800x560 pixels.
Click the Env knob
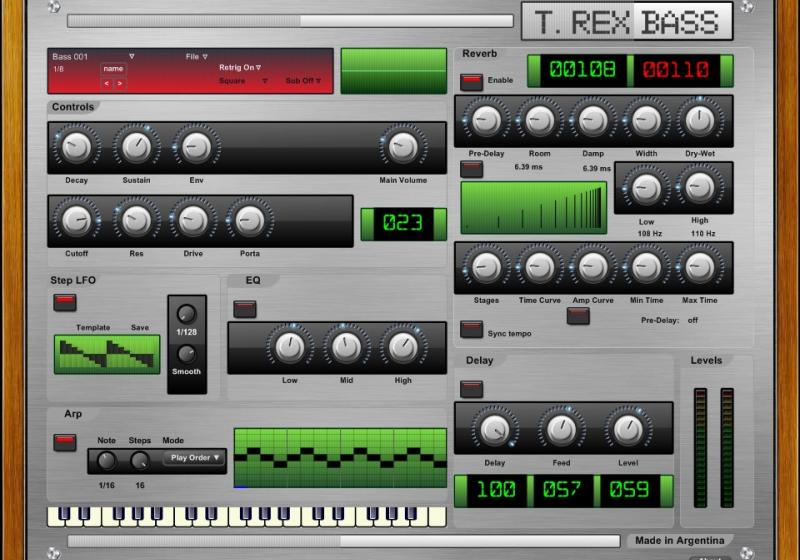pyautogui.click(x=196, y=148)
